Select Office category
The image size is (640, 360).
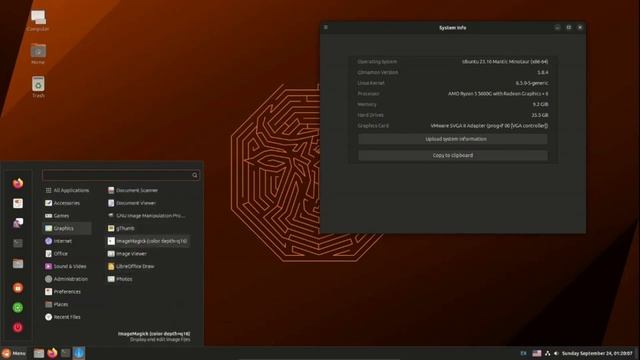67,253
